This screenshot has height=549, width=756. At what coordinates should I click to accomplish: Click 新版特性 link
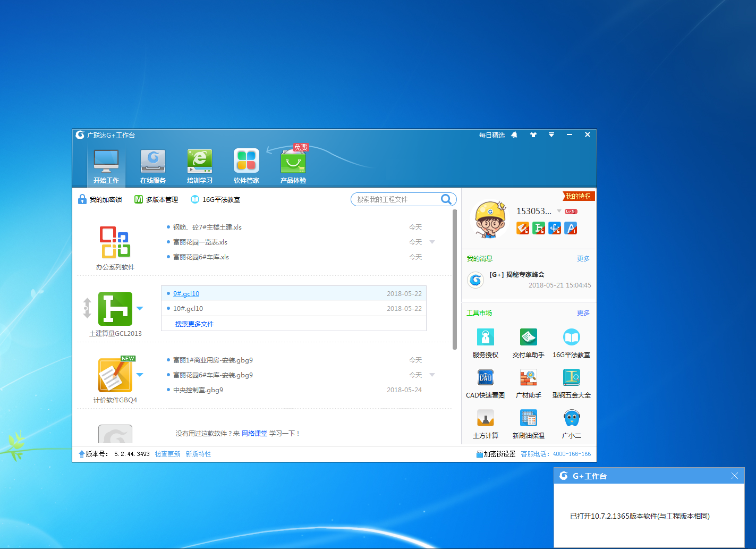pos(198,454)
